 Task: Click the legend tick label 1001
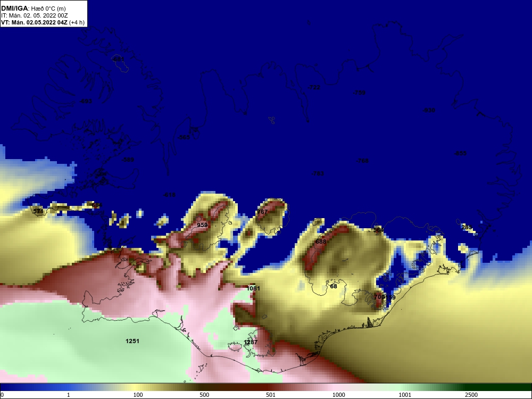tap(405, 395)
